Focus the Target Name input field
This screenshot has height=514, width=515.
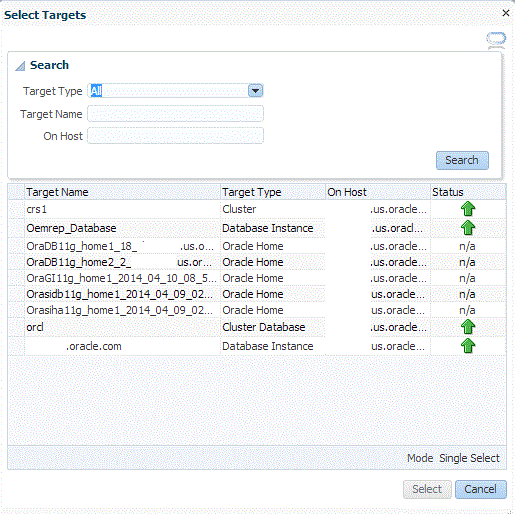pyautogui.click(x=175, y=114)
